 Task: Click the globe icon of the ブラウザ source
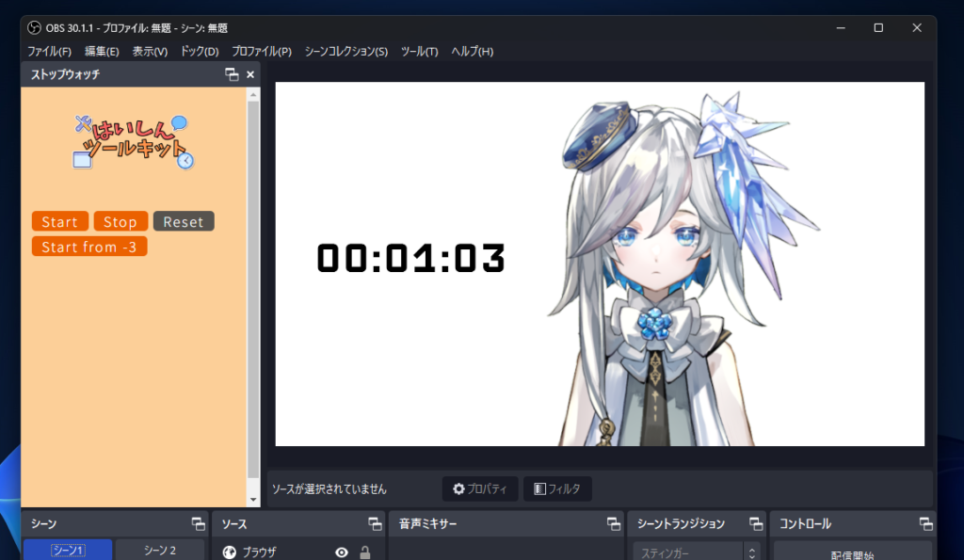tap(230, 552)
